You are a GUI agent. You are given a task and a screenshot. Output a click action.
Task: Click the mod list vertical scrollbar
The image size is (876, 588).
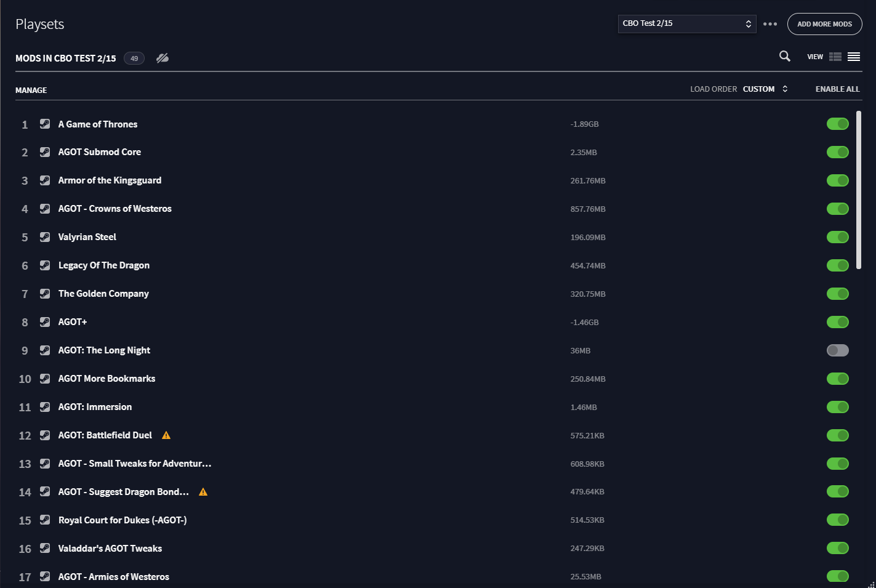[859, 190]
